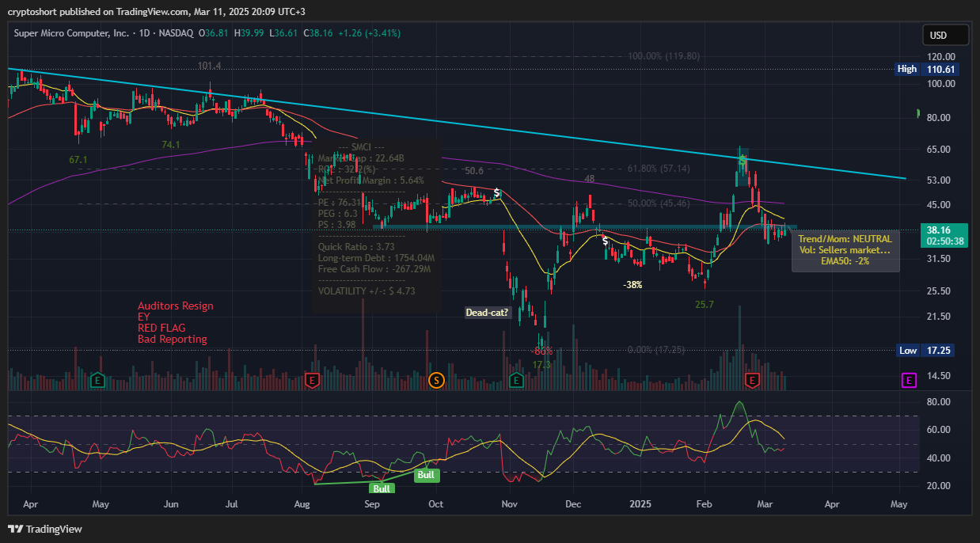The image size is (980, 543).
Task: Click the Quick Ratio : 3.73 line
Action: [x=357, y=246]
